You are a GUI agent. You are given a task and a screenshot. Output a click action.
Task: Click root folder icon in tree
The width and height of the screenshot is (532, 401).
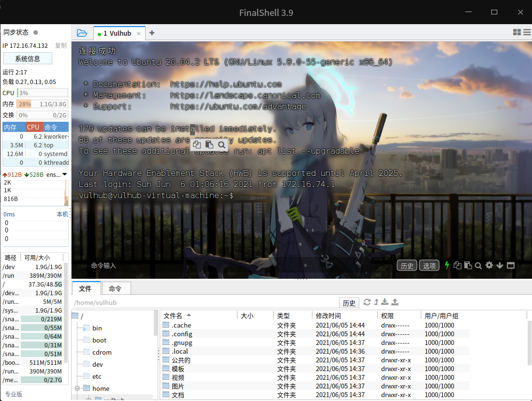75,315
